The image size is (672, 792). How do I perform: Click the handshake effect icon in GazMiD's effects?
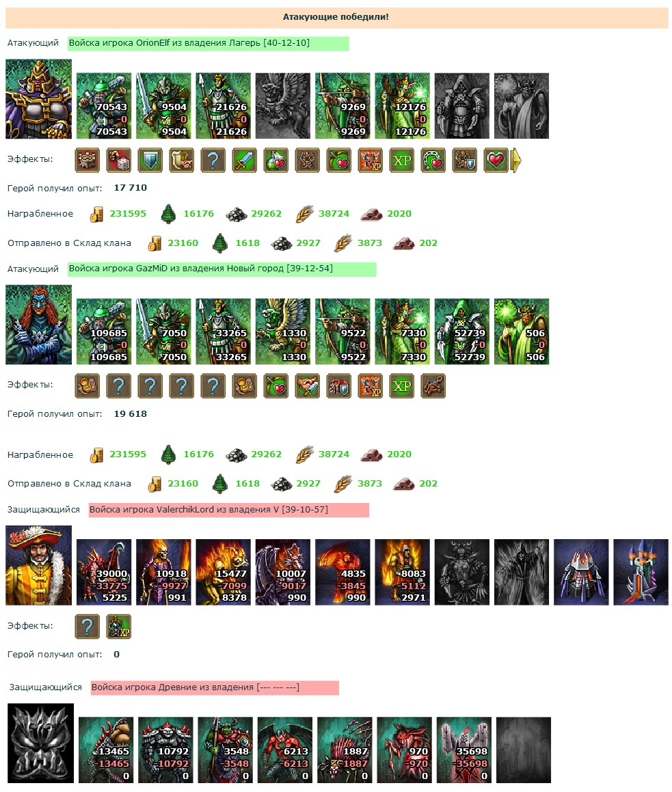coord(307,386)
